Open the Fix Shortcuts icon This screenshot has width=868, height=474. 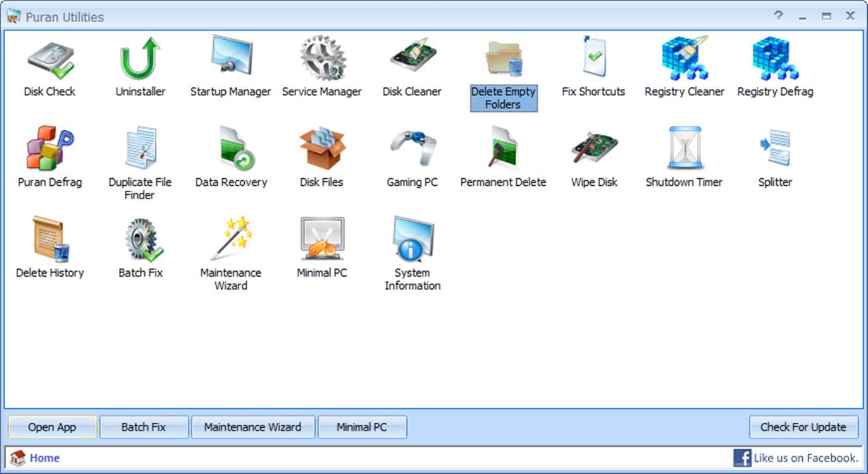click(593, 57)
